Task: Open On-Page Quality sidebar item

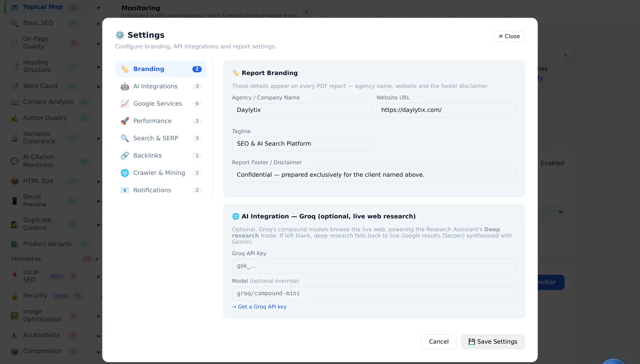Action: click(36, 43)
